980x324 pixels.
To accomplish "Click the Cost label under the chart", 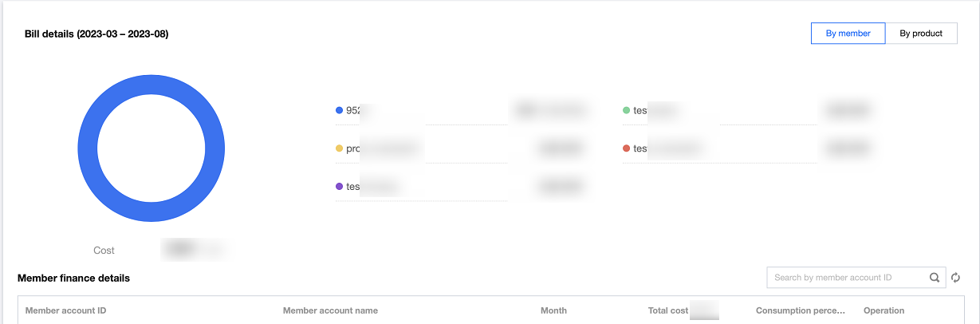I will tap(104, 251).
